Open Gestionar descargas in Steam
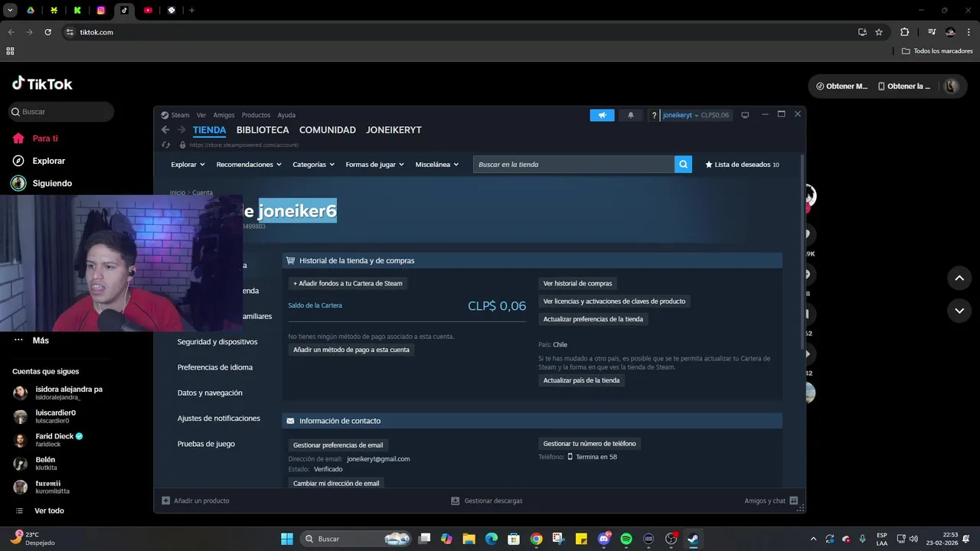 pos(487,500)
